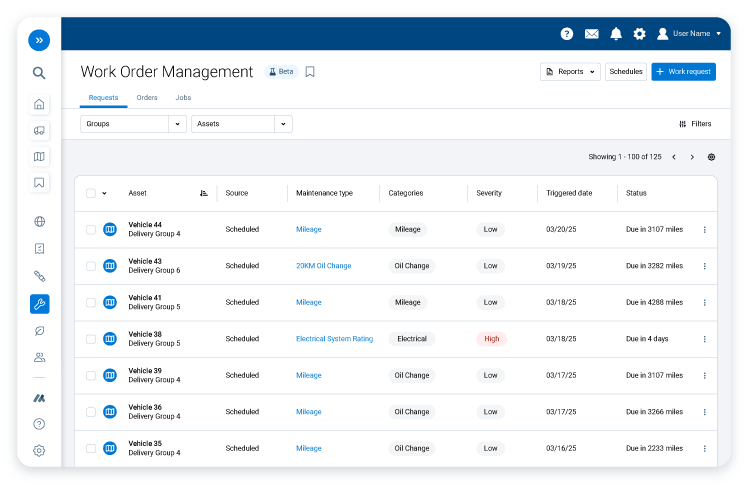Viewport: 748px width, 485px height.
Task: Check the box for Vehicle 44 row
Action: pyautogui.click(x=91, y=230)
